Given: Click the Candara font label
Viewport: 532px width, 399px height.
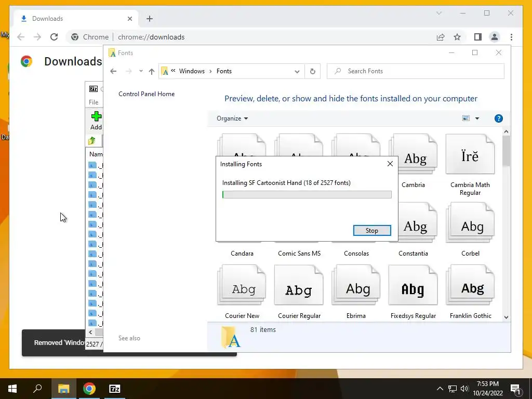Looking at the screenshot, I should click(x=242, y=254).
